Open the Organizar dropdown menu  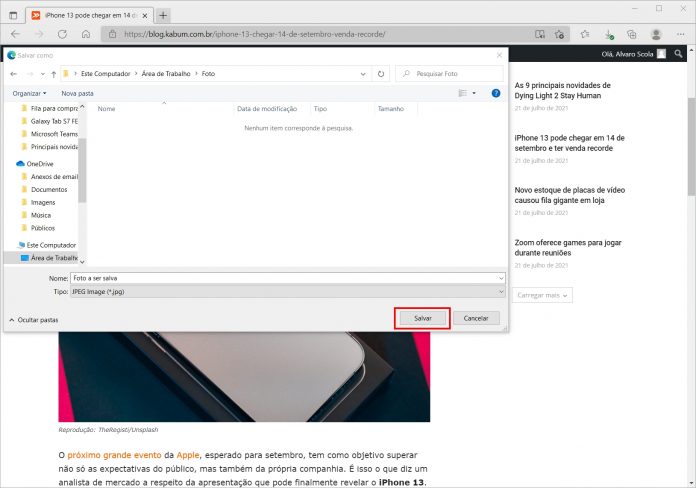tap(30, 93)
